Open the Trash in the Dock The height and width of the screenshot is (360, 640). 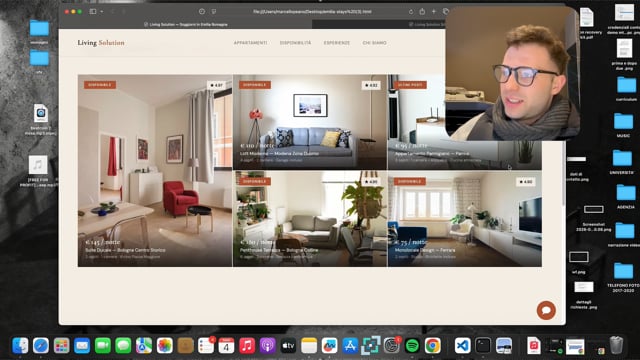[x=616, y=346]
